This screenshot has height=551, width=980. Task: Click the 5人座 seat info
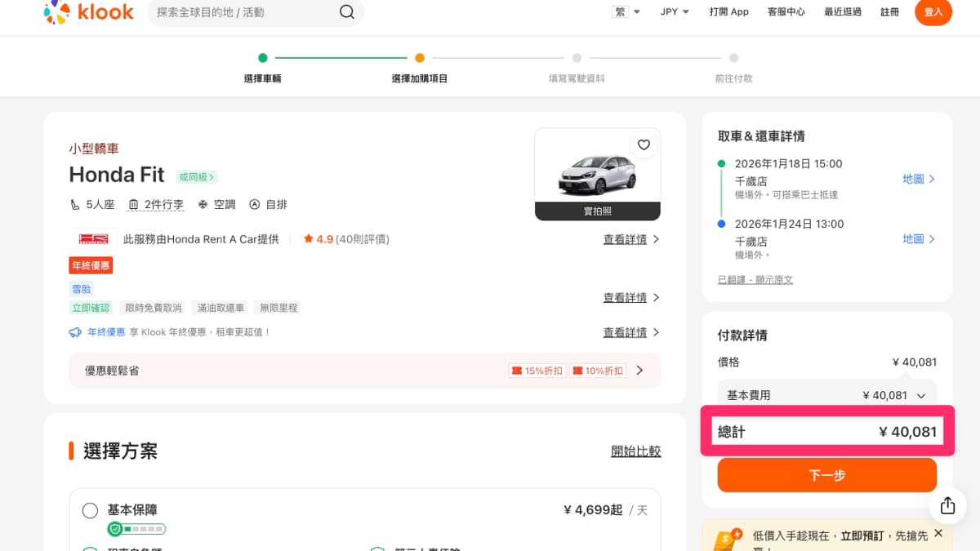(92, 204)
